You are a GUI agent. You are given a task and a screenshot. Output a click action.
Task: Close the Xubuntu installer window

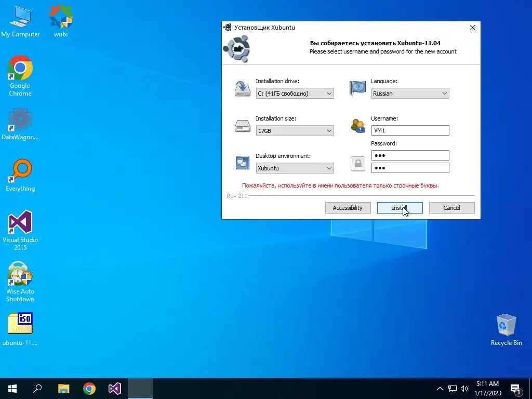coord(473,28)
